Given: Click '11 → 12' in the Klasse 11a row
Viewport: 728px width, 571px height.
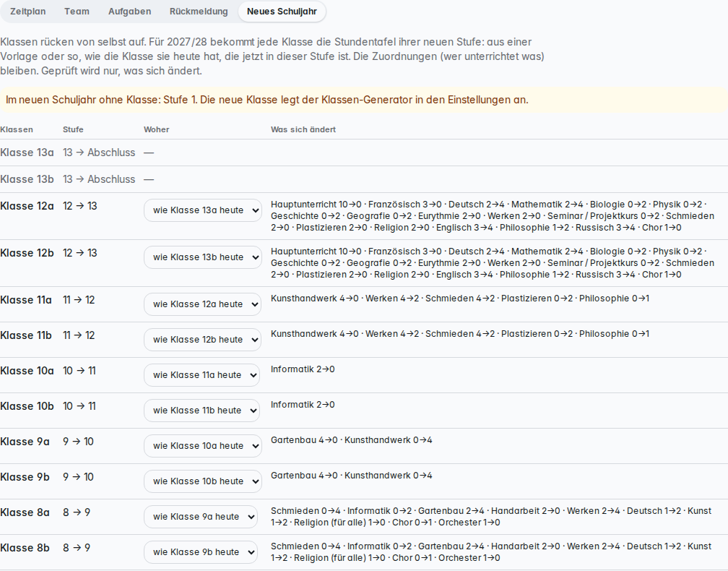Looking at the screenshot, I should coord(79,300).
